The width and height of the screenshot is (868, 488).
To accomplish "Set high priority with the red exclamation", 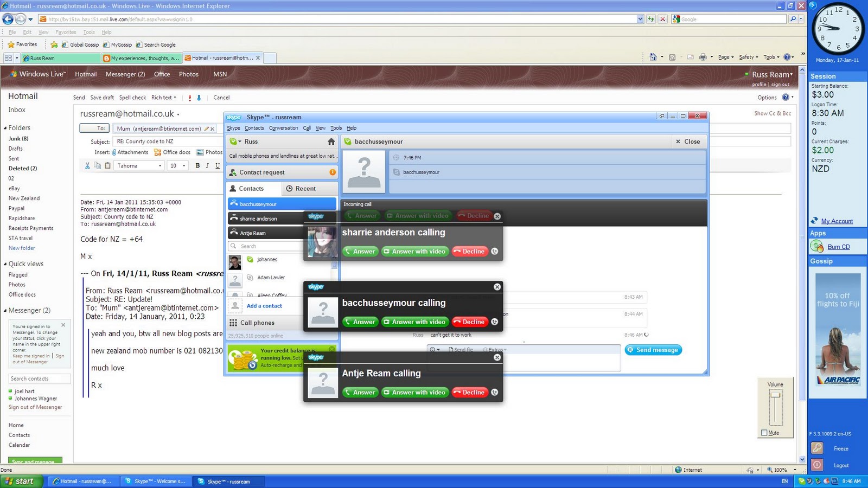I will 189,98.
